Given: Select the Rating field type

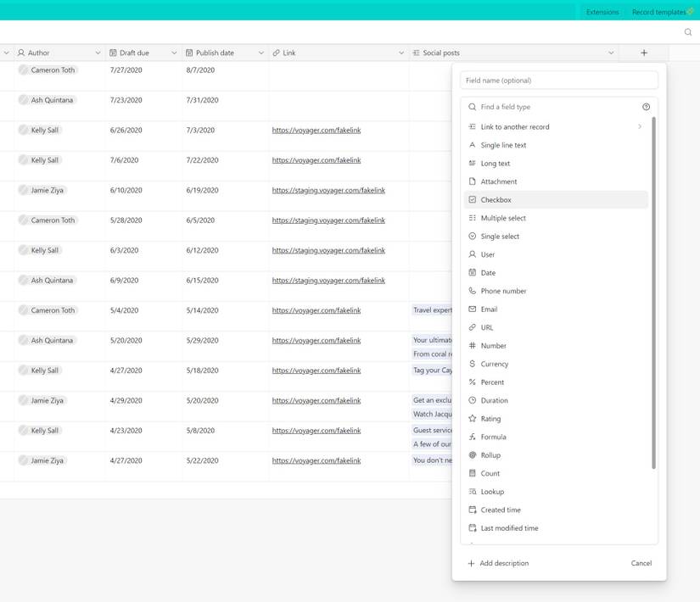Looking at the screenshot, I should click(492, 418).
